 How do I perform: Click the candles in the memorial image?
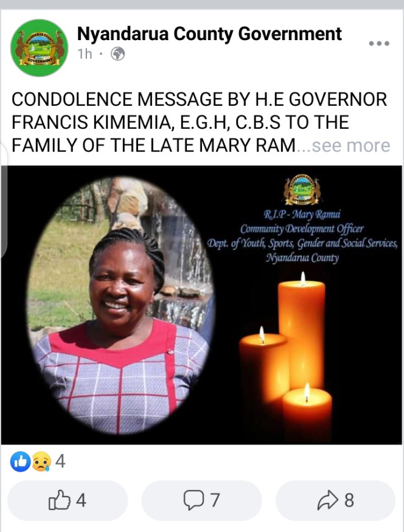[286, 356]
